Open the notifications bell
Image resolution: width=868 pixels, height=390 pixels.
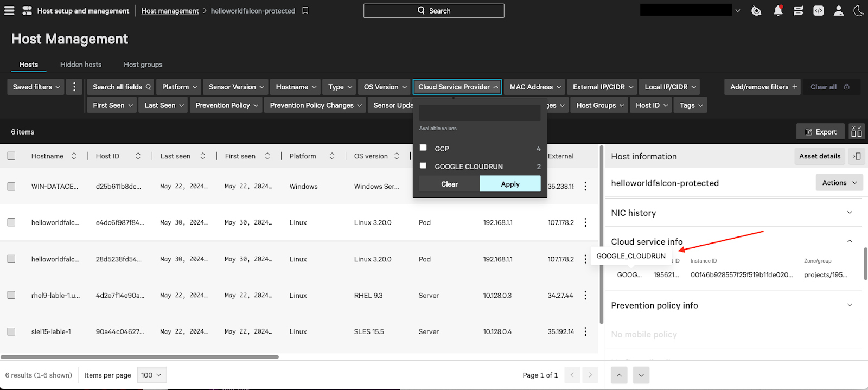[x=778, y=10]
